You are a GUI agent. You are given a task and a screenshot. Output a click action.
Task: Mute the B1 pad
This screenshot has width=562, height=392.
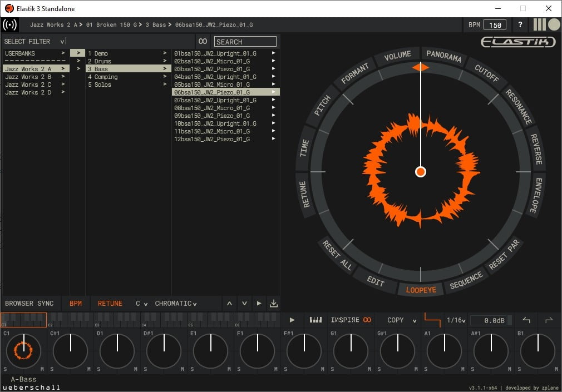point(556,369)
